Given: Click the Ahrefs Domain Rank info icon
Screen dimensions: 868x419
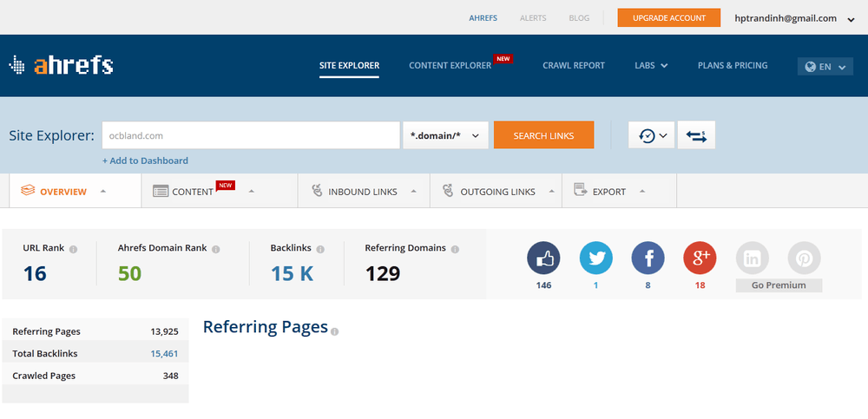Looking at the screenshot, I should point(216,249).
